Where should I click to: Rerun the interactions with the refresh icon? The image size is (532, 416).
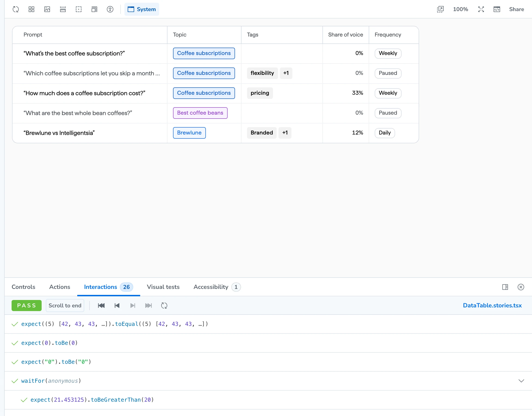point(164,306)
